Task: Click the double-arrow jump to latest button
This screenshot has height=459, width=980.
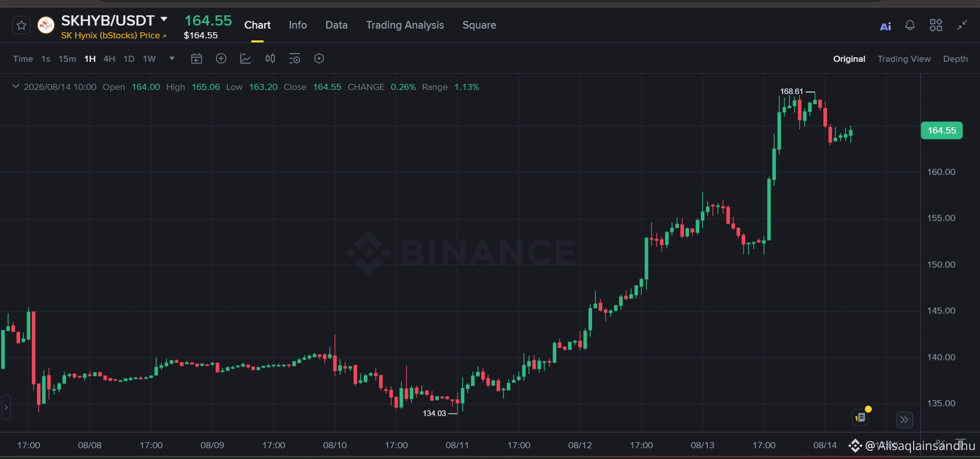Action: [904, 420]
